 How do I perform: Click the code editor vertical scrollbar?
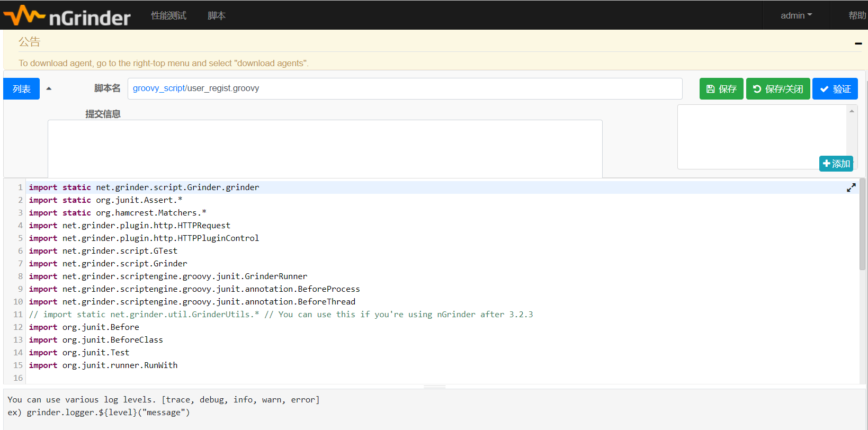[x=862, y=225]
